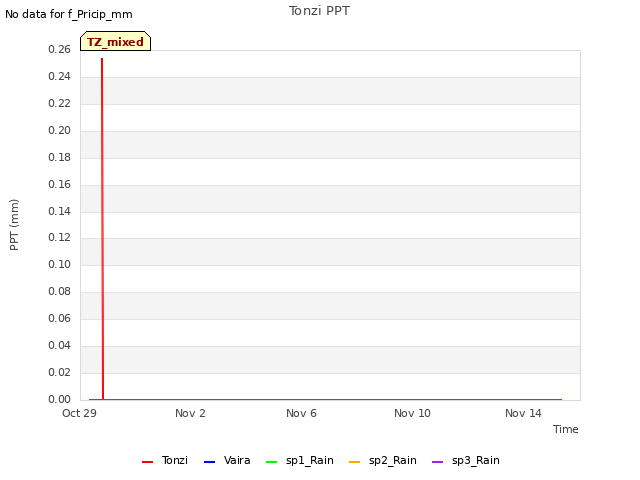Click the 0.10 y-axis value

coord(59,264)
